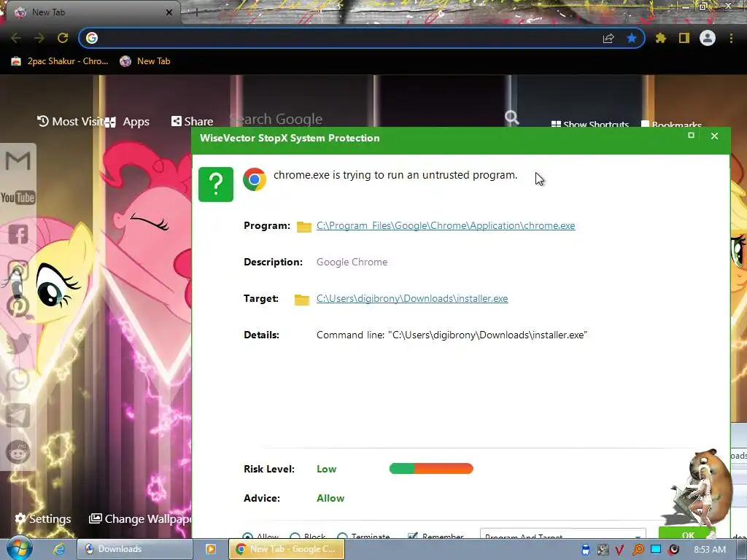Maximize the WiseVector StopX dialog
This screenshot has width=747, height=560.
[692, 136]
